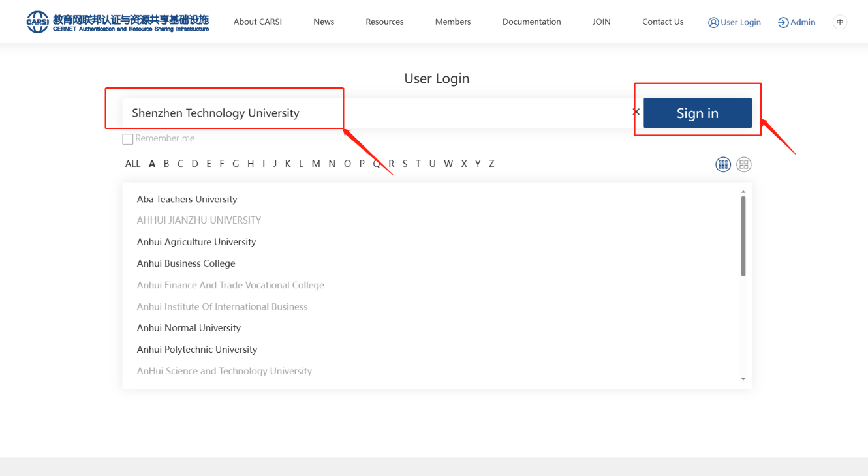Image resolution: width=868 pixels, height=476 pixels.
Task: Filter universities by letter T
Action: click(418, 164)
